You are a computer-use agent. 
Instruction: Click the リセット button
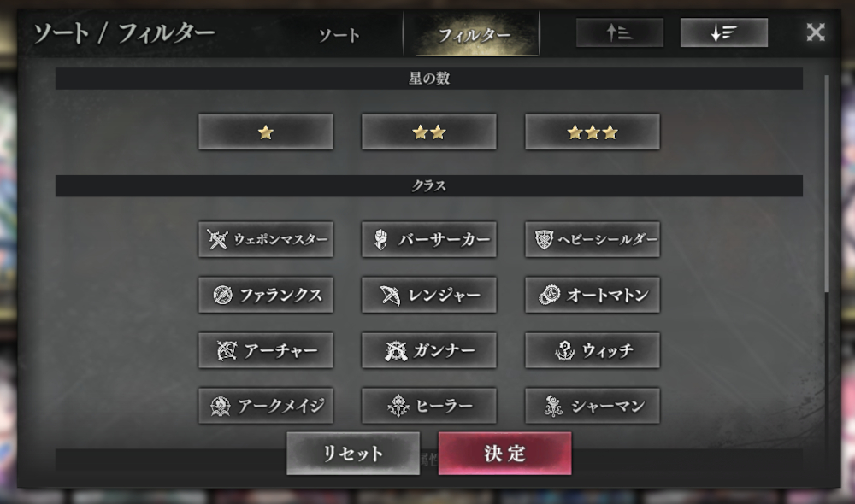coord(353,454)
